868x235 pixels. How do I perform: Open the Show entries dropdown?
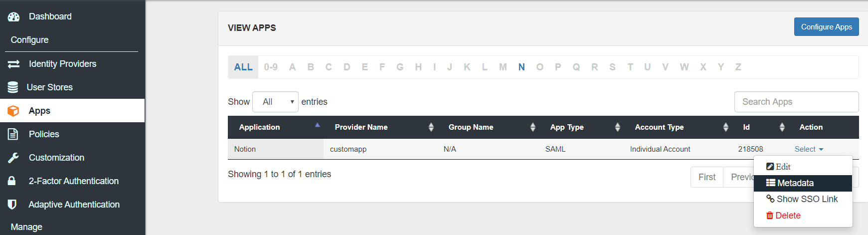point(275,102)
